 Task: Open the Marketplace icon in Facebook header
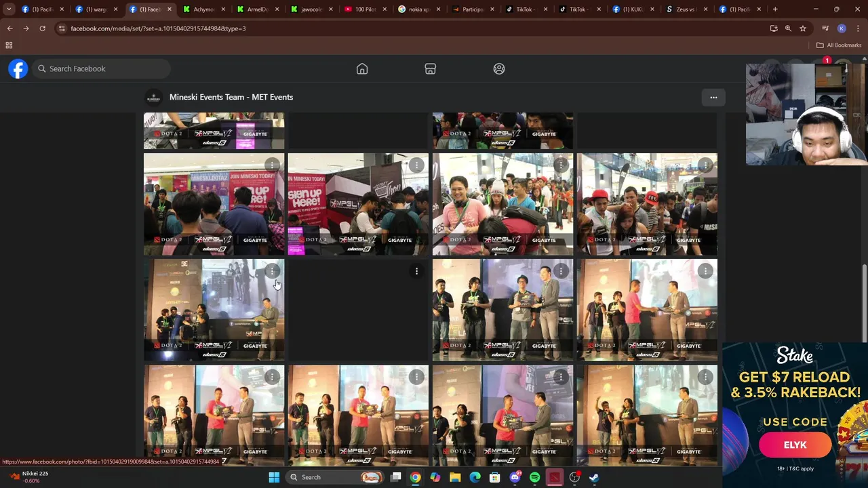(430, 68)
